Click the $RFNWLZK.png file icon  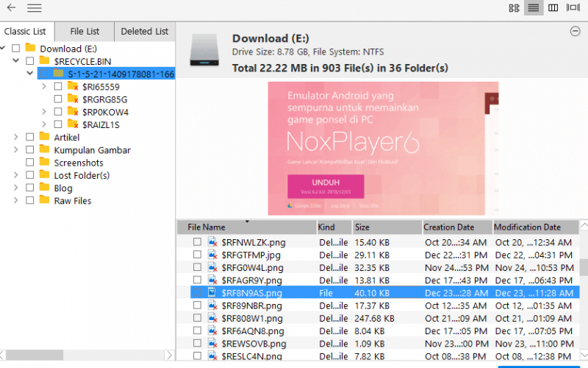pos(212,242)
